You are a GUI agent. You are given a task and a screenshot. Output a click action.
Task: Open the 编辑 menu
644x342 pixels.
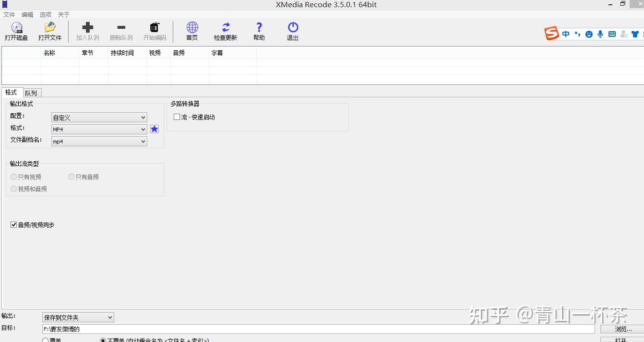[27, 15]
